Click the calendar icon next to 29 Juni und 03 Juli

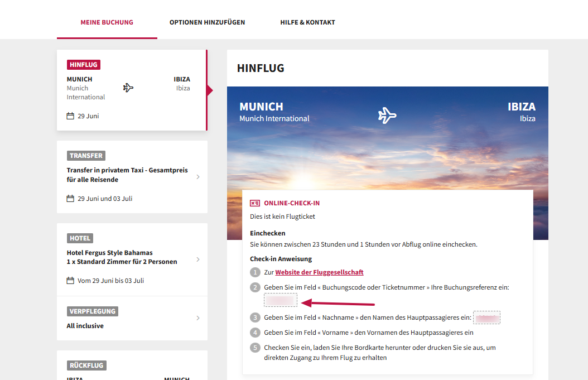[x=70, y=199]
